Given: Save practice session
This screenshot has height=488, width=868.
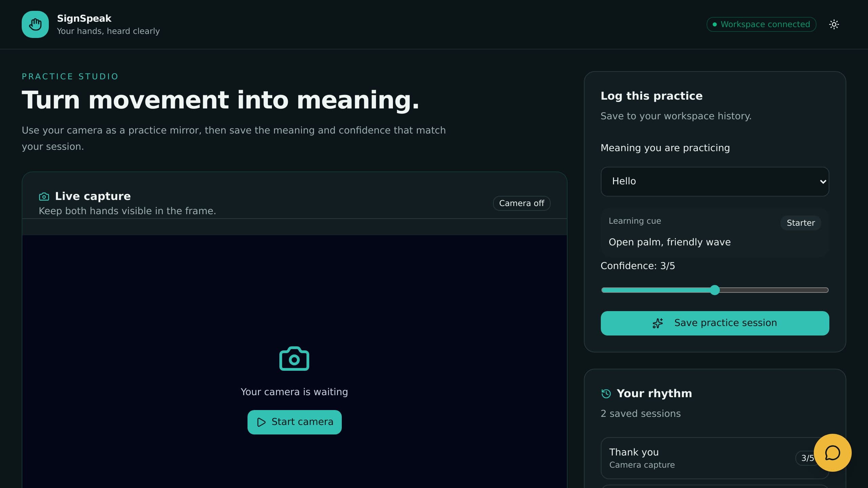Looking at the screenshot, I should tap(715, 323).
